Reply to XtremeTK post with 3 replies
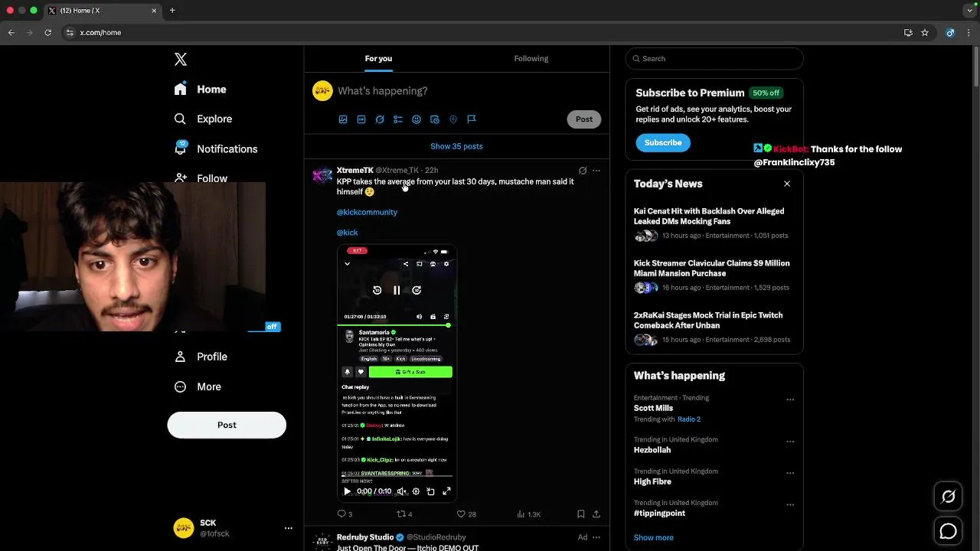The image size is (980, 551). tap(345, 514)
